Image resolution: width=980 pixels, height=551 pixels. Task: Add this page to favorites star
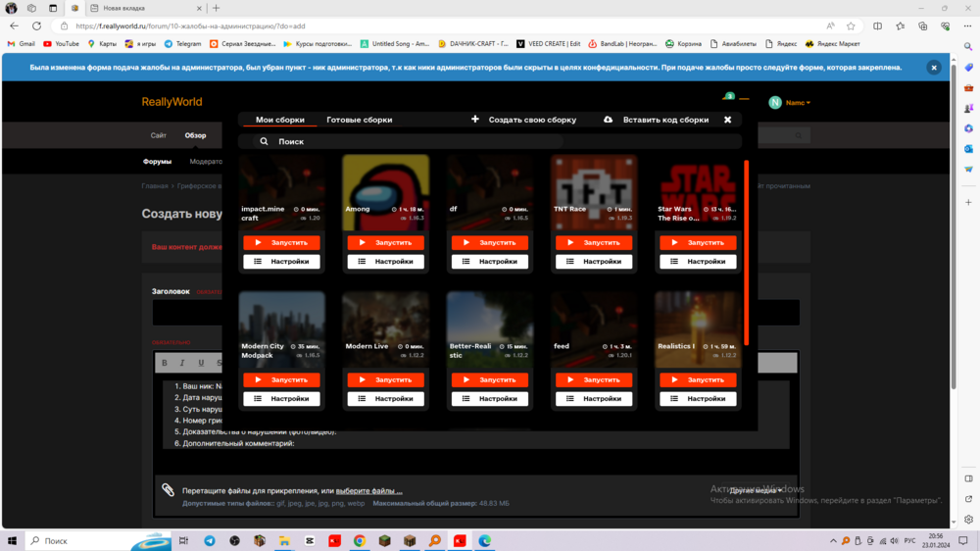pos(851,26)
